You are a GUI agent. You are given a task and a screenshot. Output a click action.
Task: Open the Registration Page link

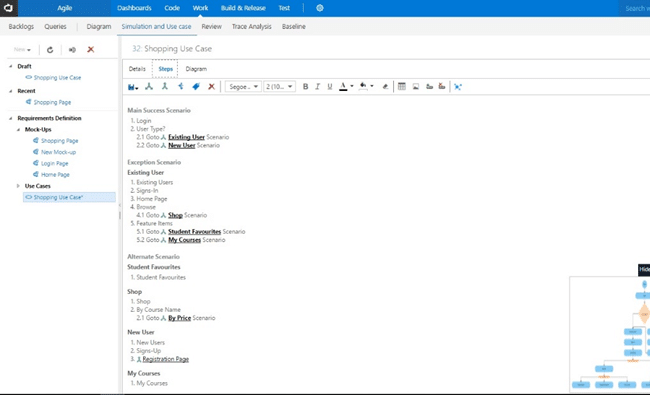(165, 359)
